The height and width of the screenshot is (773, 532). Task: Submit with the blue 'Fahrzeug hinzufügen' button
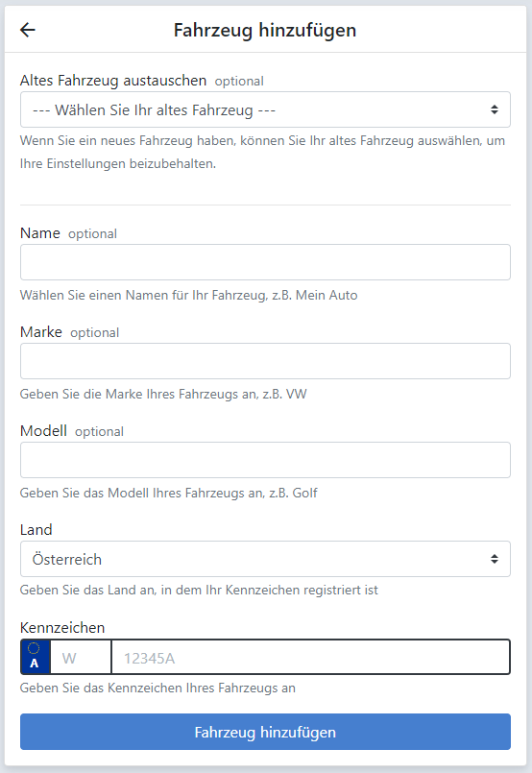point(265,732)
